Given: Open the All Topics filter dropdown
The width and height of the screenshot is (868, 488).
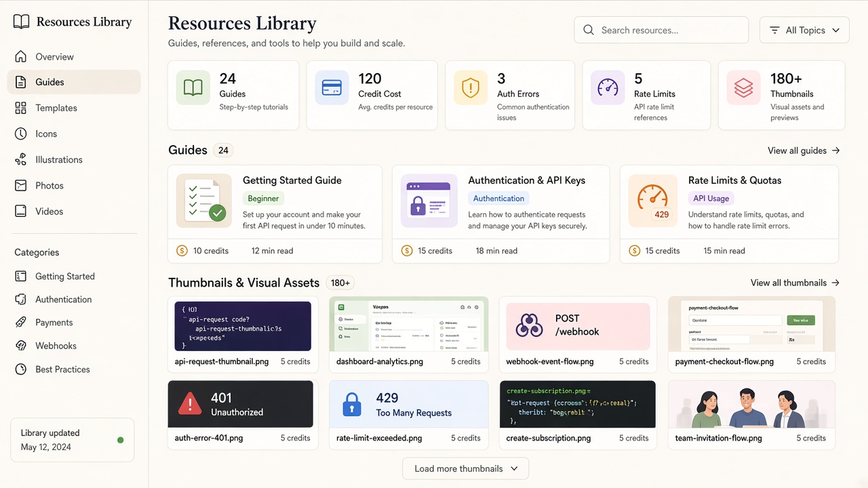Looking at the screenshot, I should 804,30.
